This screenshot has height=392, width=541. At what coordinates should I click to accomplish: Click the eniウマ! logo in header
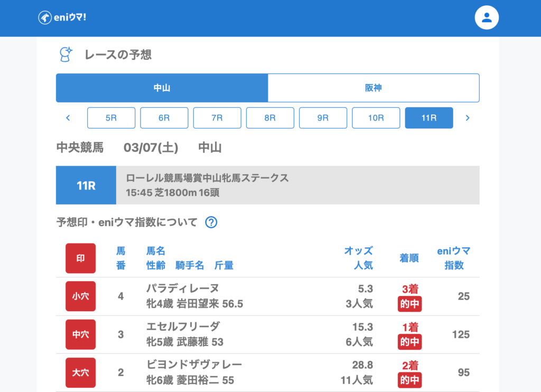point(62,17)
